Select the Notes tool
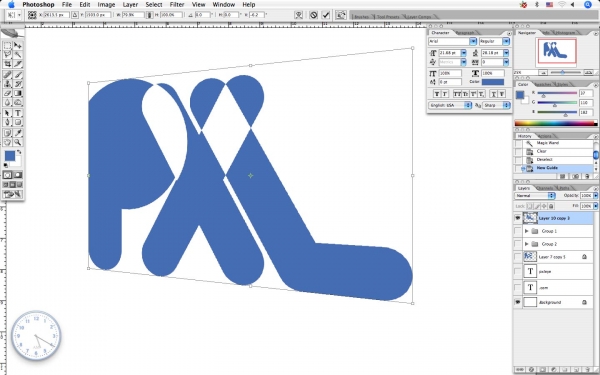600x375 pixels. [7, 133]
